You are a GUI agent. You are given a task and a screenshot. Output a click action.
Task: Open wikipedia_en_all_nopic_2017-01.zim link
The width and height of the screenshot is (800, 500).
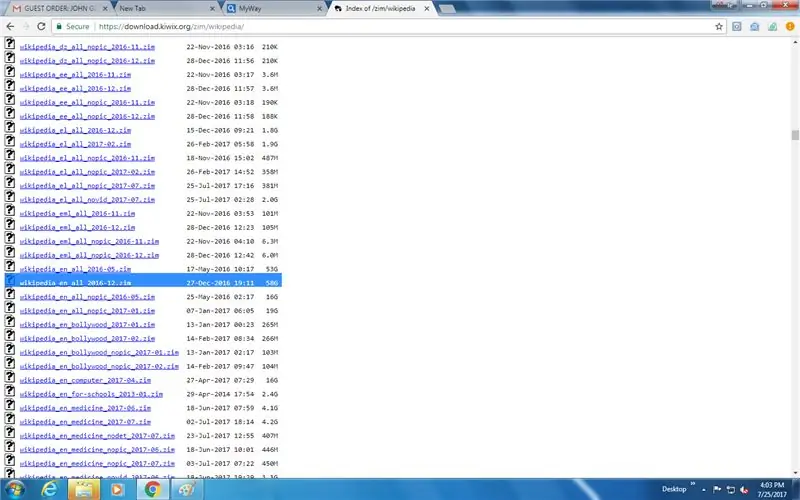87,311
